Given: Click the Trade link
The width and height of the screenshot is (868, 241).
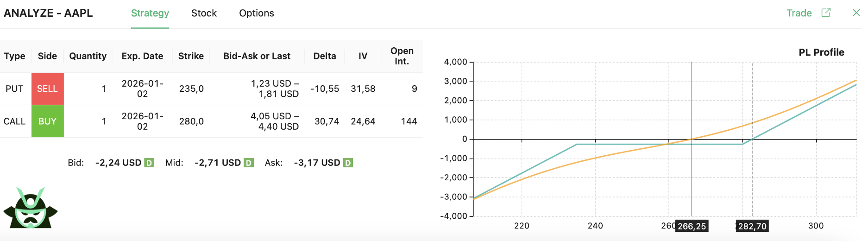Looking at the screenshot, I should (799, 13).
